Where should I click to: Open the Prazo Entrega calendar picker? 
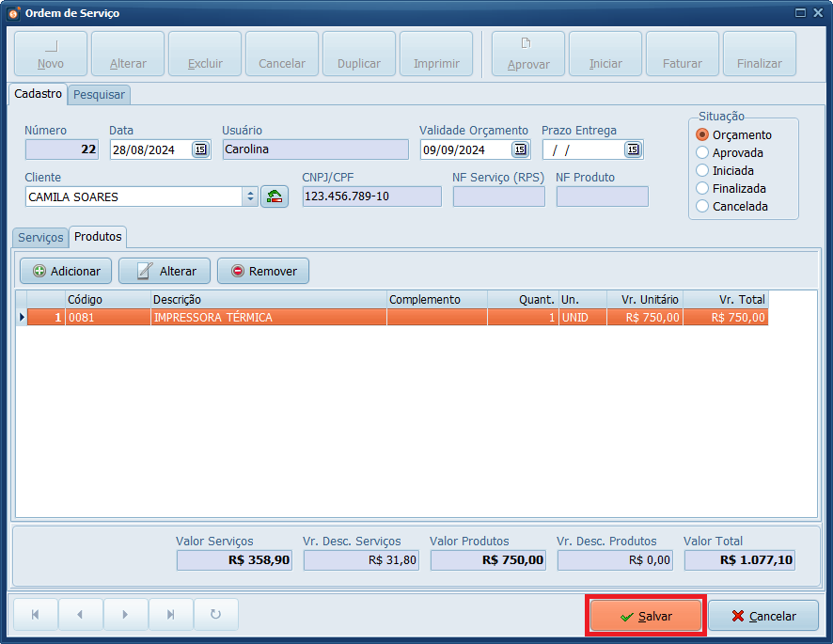(x=633, y=149)
